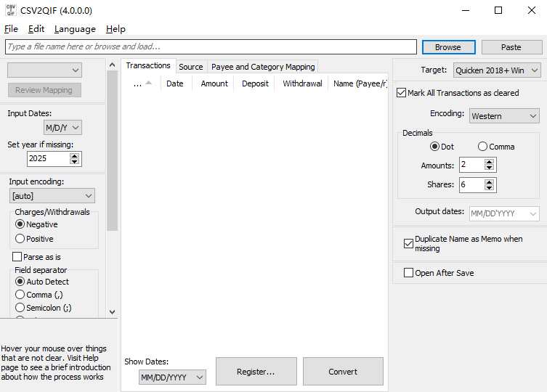The image size is (547, 392).
Task: Click the file name input field
Action: click(x=211, y=47)
